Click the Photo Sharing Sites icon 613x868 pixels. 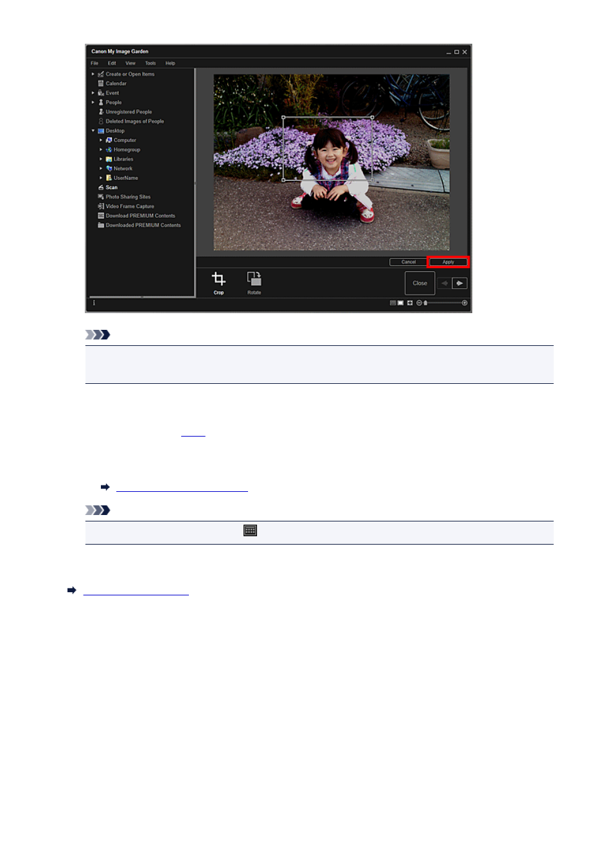(101, 197)
